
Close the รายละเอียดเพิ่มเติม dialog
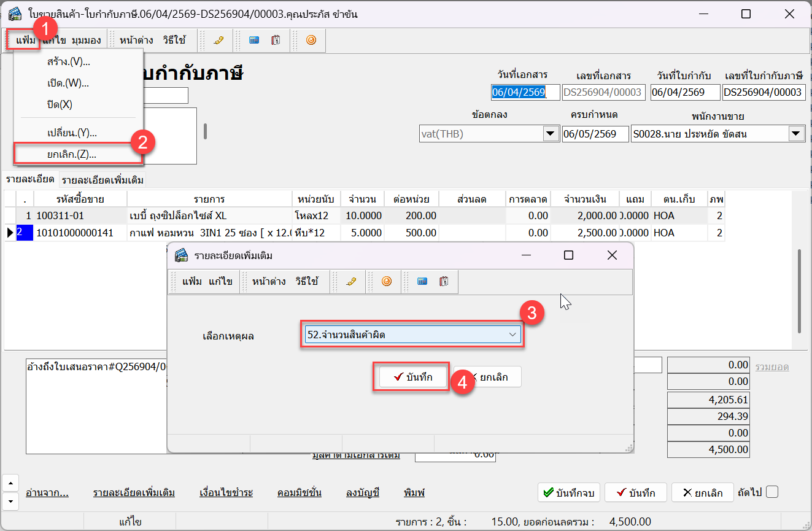(612, 255)
